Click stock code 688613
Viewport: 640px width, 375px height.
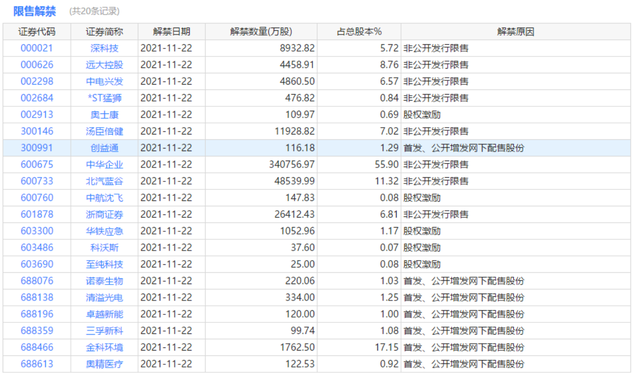[37, 364]
